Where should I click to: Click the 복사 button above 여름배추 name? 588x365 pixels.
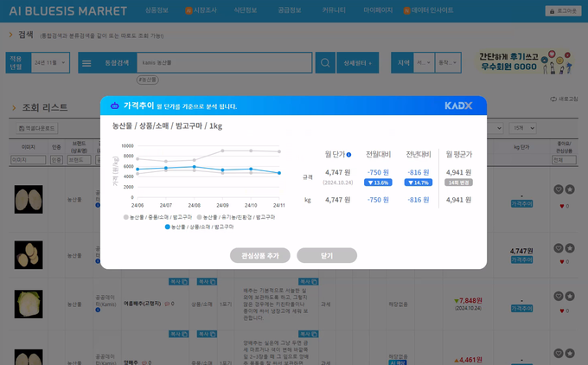[178, 282]
